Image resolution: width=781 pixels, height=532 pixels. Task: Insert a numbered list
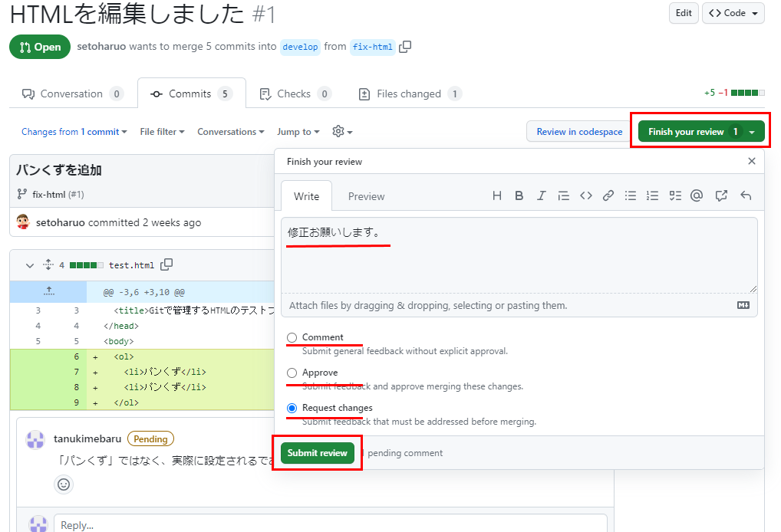pos(652,195)
